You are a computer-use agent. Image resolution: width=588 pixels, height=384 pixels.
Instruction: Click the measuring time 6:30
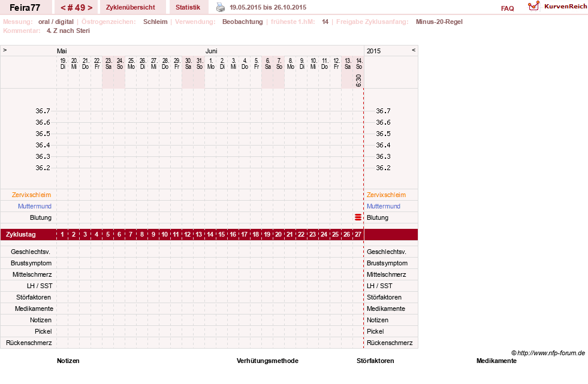[x=358, y=80]
